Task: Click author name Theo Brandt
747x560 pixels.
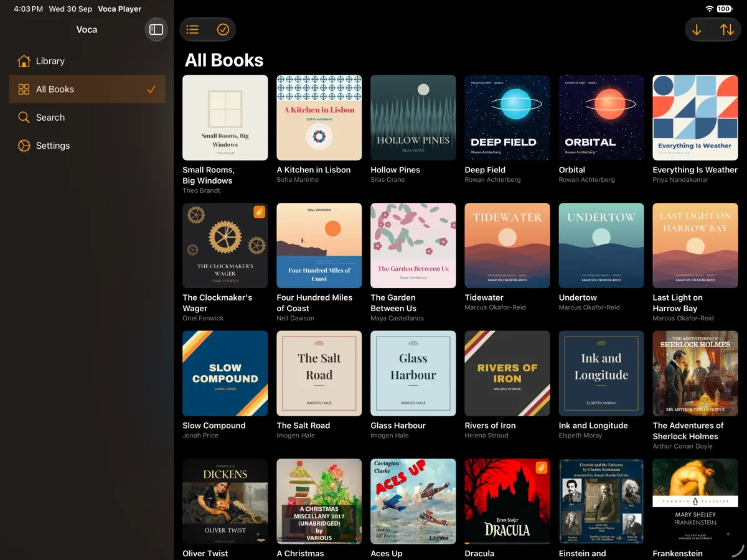Action: (201, 191)
